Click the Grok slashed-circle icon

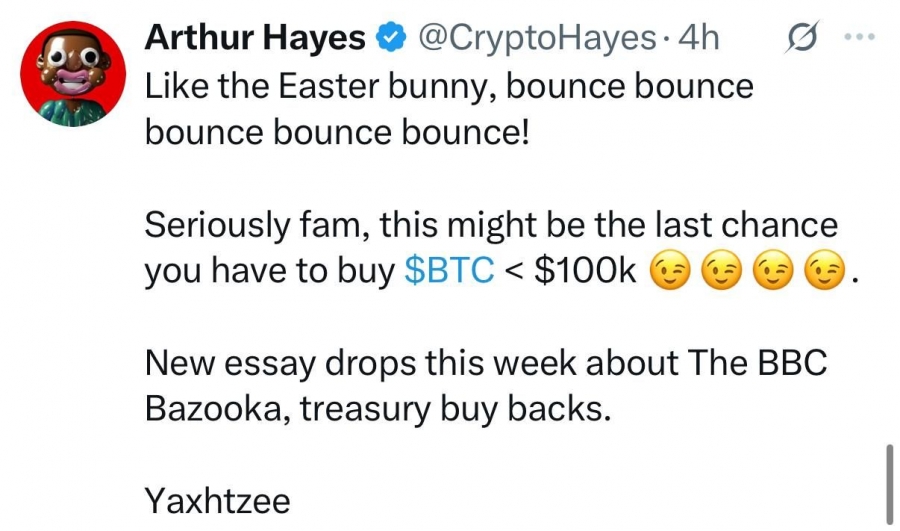pos(802,37)
